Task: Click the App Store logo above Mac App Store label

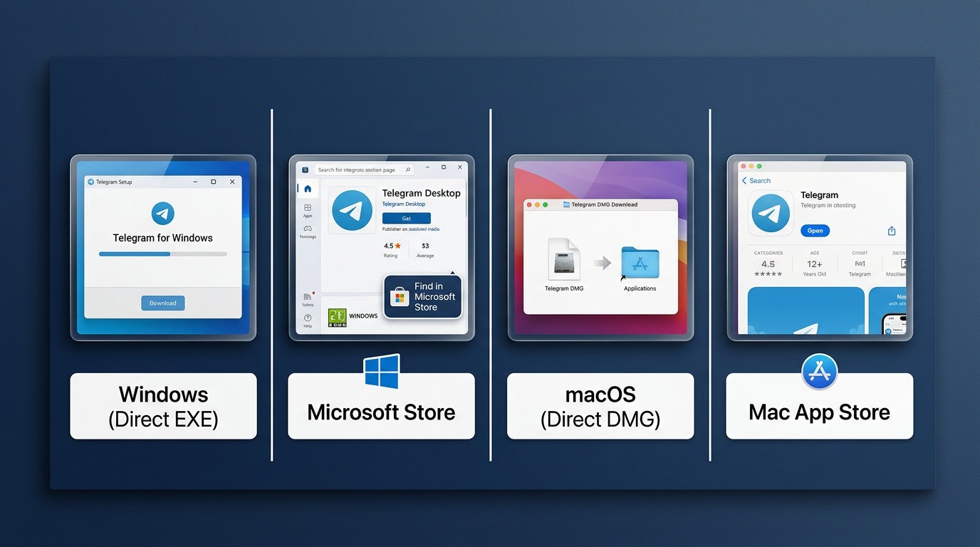Action: pos(819,372)
